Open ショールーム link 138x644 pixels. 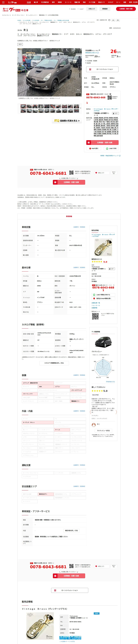96,305
